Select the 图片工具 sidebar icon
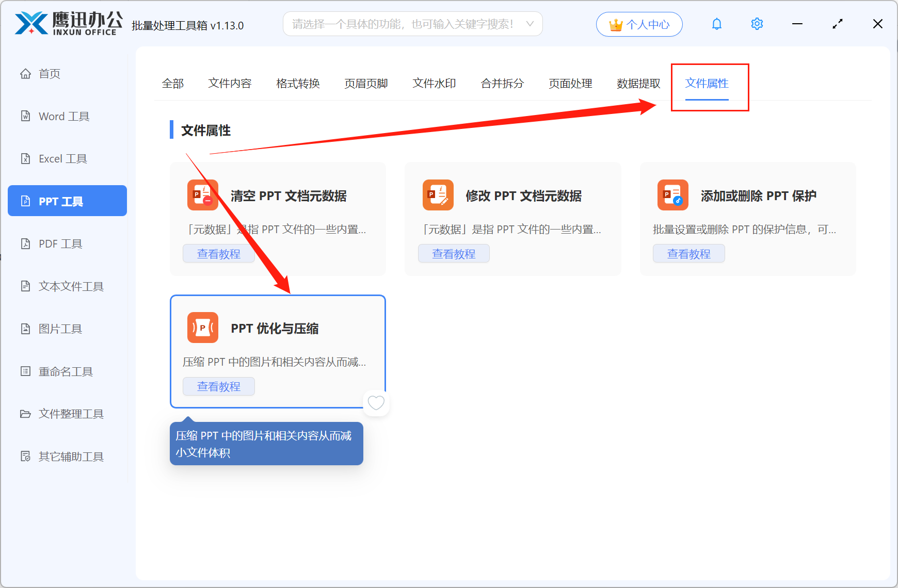898x588 pixels. [x=59, y=329]
